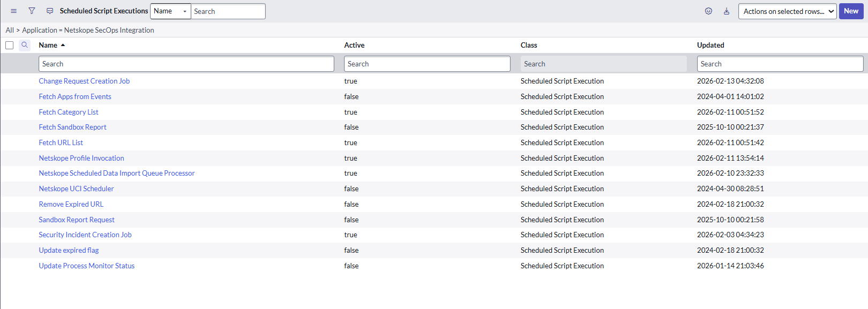Click the All breadcrumb link
The height and width of the screenshot is (309, 868).
10,30
